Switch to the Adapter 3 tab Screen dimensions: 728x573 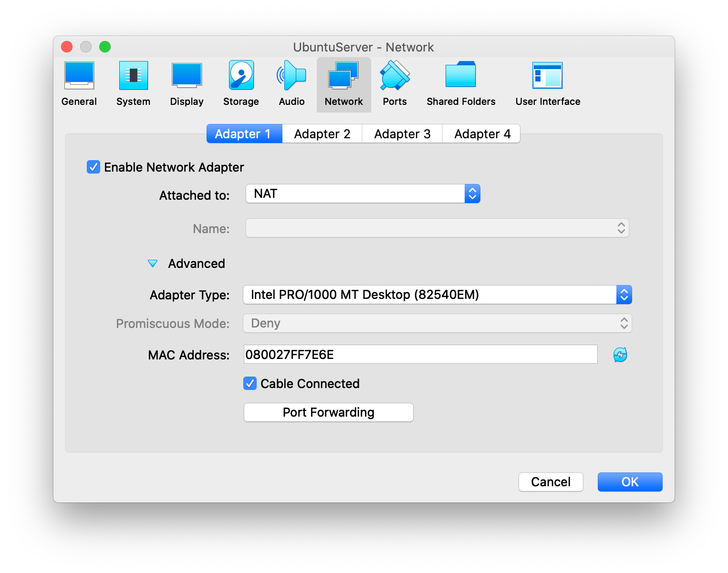point(403,134)
